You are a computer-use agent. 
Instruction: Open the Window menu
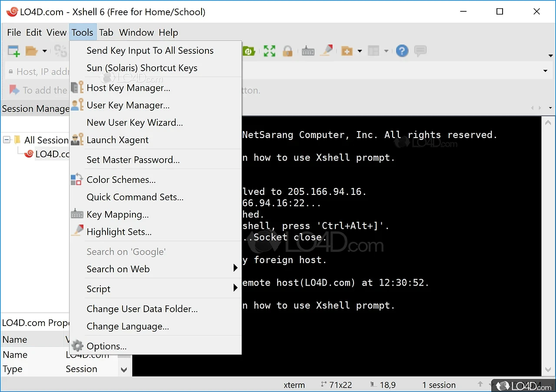[136, 33]
